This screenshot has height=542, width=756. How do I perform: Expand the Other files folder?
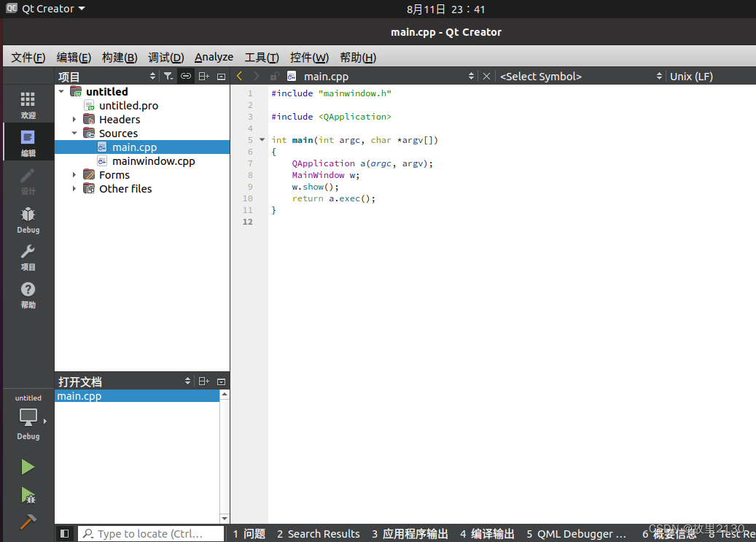point(74,189)
